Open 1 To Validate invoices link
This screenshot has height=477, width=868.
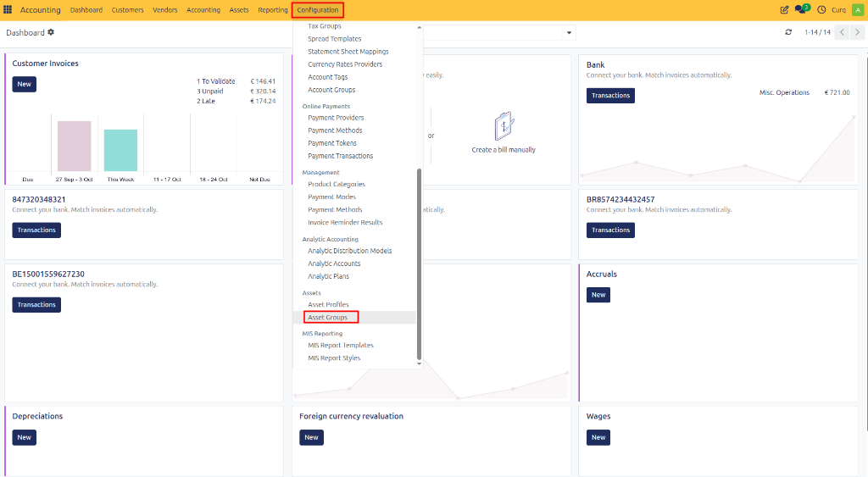tap(216, 81)
